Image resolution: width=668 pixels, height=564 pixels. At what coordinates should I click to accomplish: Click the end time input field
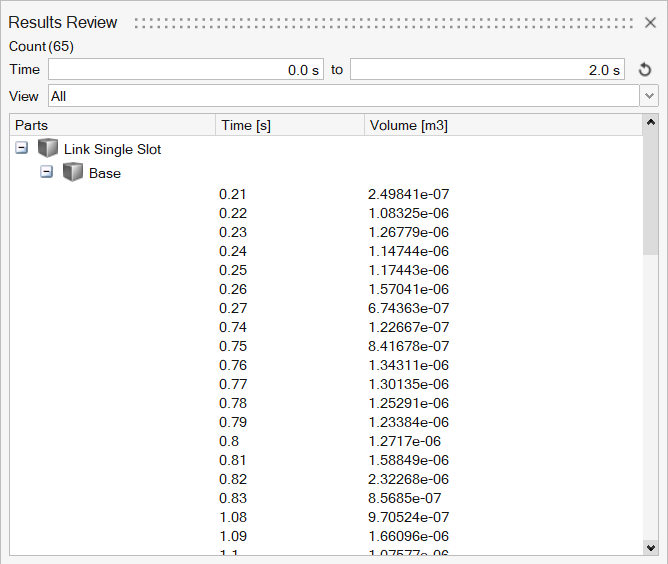coord(487,70)
